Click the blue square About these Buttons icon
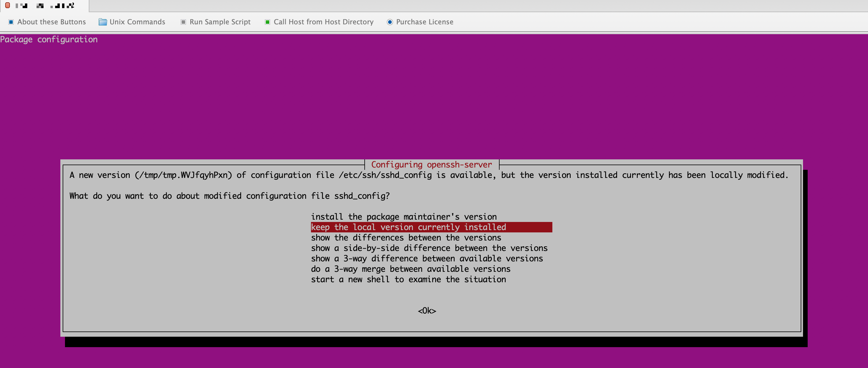868x368 pixels. tap(11, 22)
